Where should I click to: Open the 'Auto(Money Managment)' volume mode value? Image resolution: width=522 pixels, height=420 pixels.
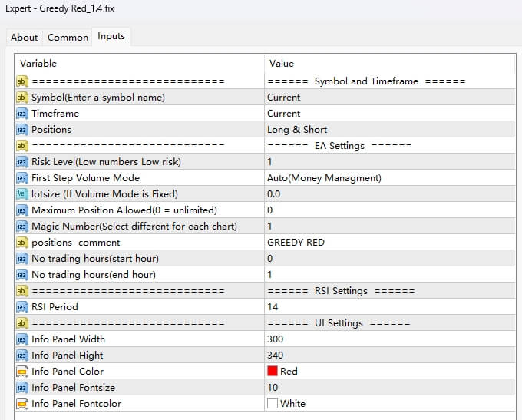point(390,178)
